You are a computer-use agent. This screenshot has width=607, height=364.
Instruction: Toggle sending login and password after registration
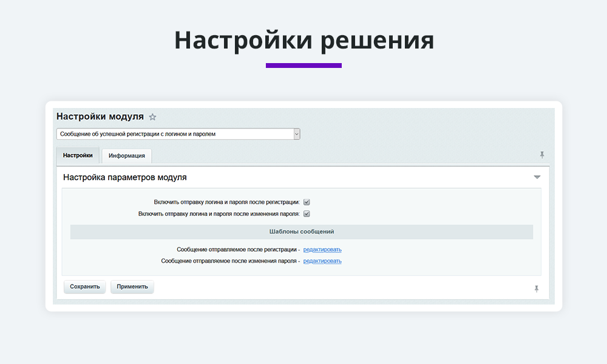[x=307, y=202]
